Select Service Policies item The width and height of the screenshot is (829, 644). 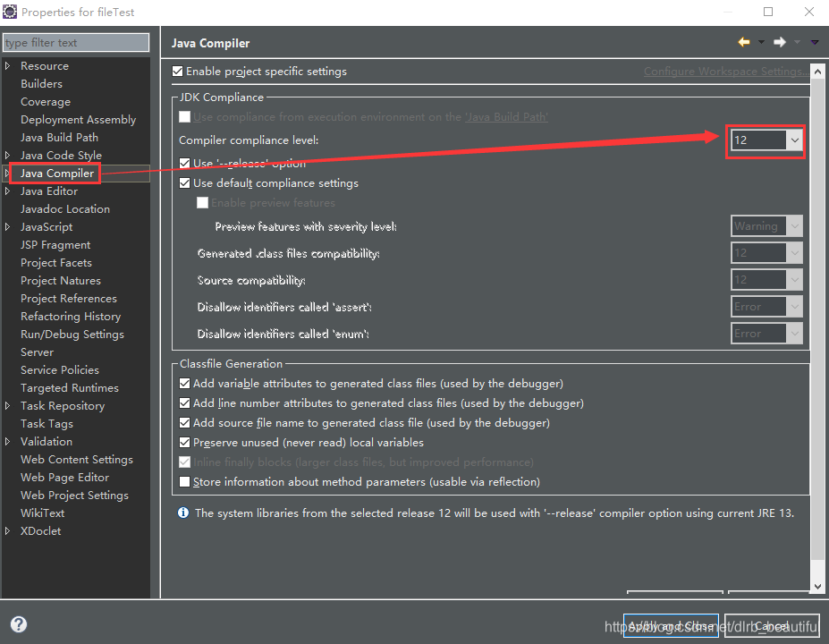tap(60, 369)
